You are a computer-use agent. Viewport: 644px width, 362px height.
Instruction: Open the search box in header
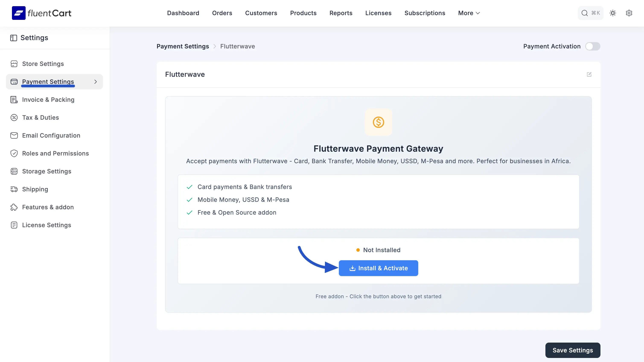(590, 13)
